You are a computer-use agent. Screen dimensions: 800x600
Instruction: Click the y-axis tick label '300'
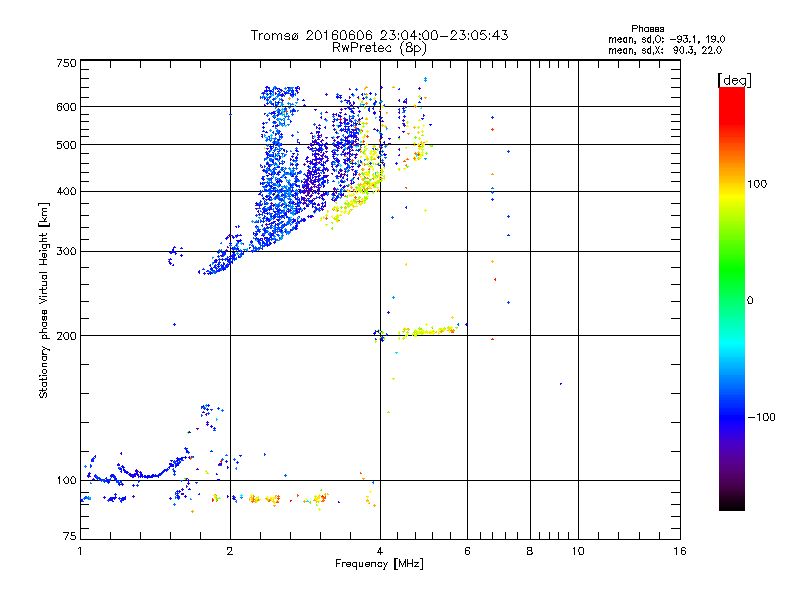(x=67, y=252)
